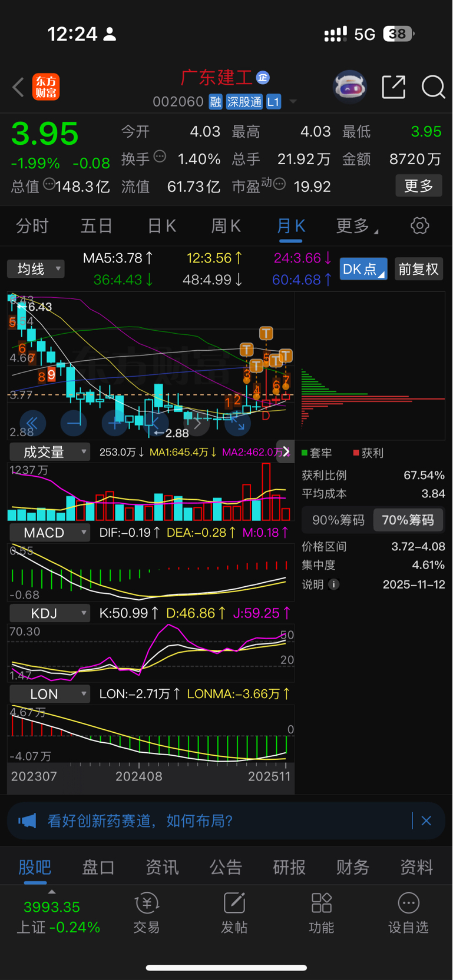Open the 均线 indicator dropdown

[36, 269]
